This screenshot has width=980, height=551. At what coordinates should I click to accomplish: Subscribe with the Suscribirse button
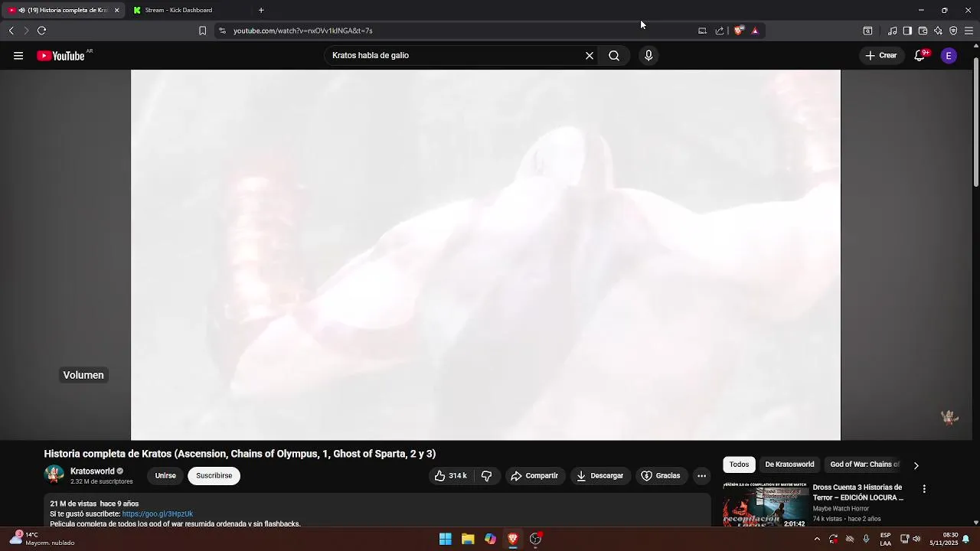coord(214,475)
